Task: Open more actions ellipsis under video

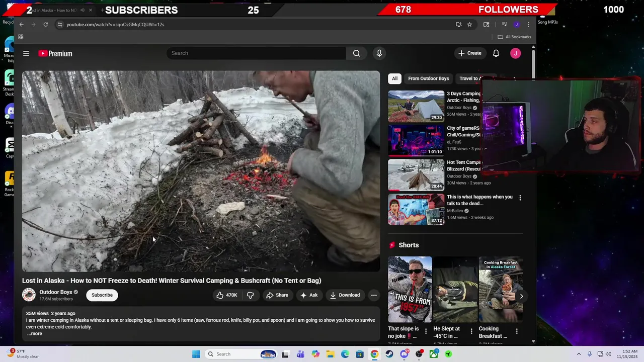Action: (374, 295)
